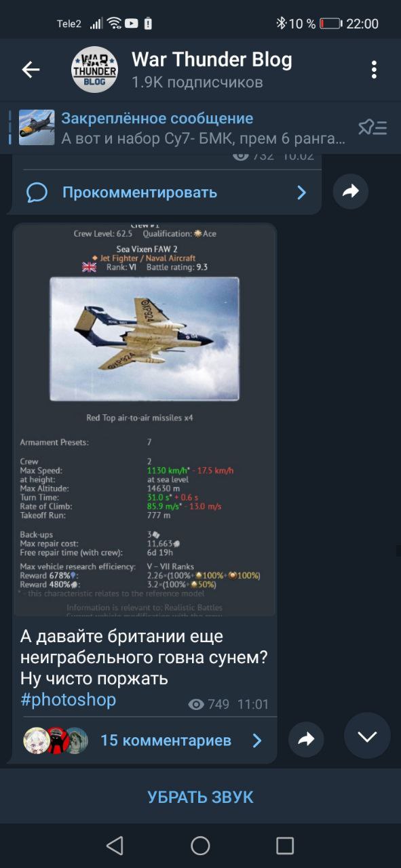
Task: Share the Sea Vixen post via forward arrow
Action: [306, 740]
